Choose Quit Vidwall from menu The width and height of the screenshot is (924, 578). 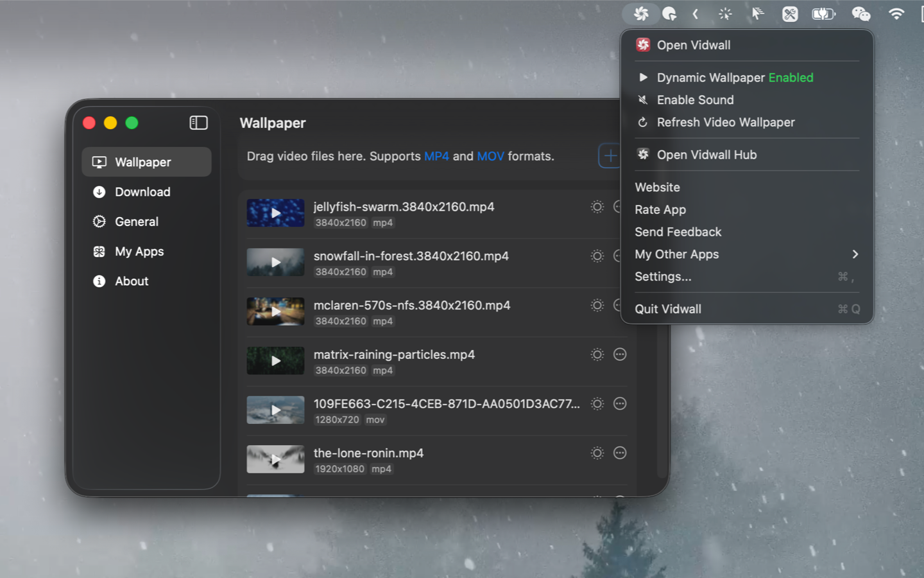pos(668,309)
